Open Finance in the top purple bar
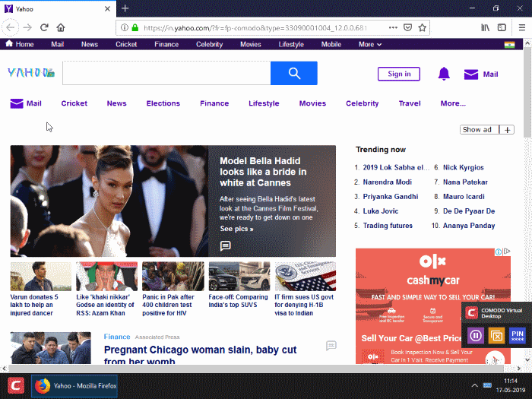 (166, 44)
